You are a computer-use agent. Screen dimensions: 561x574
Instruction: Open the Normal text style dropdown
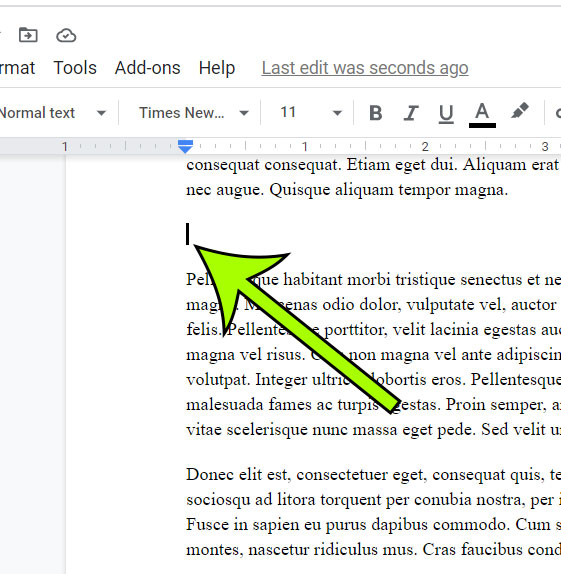[x=53, y=113]
